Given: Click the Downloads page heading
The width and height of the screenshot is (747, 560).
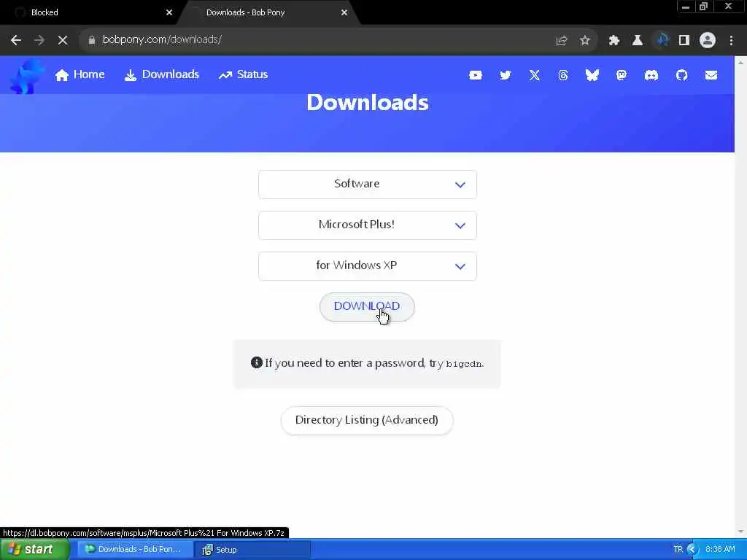Looking at the screenshot, I should [x=368, y=102].
